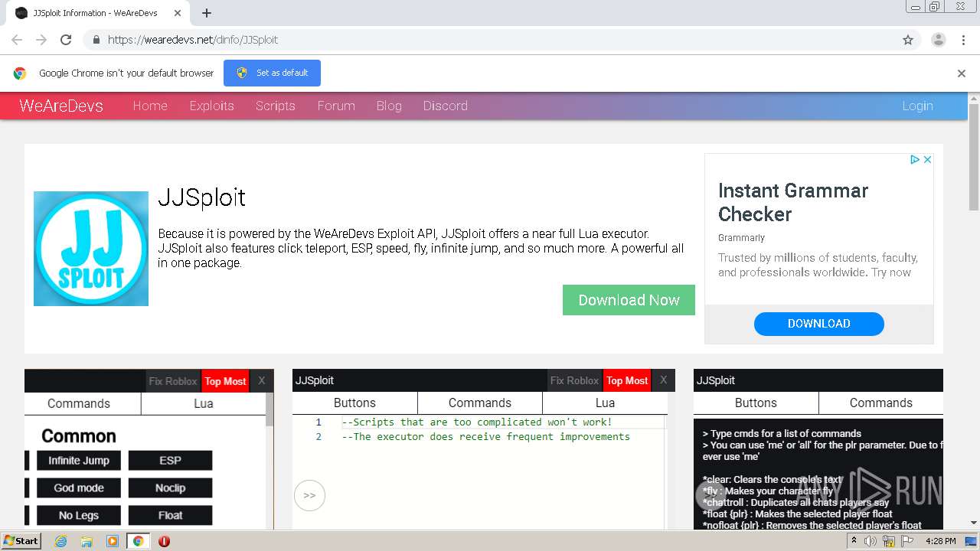Click Lua editor line 1 comment
This screenshot has height=551, width=980.
tap(477, 422)
